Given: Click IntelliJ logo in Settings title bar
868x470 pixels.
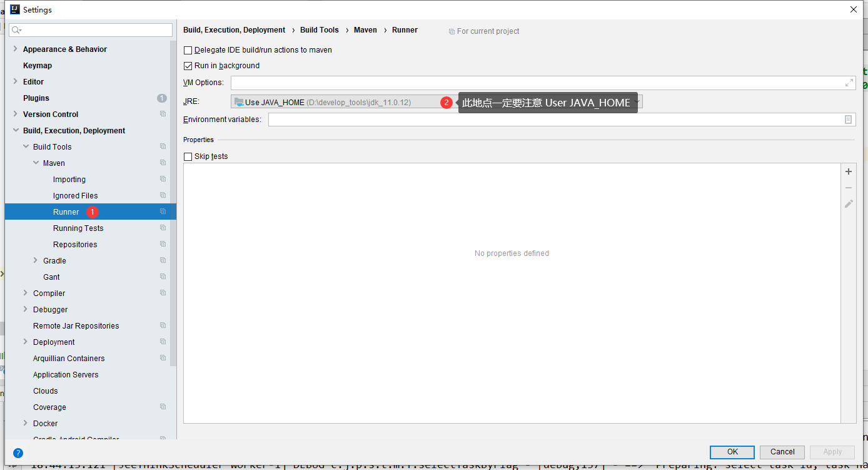Looking at the screenshot, I should coord(15,9).
